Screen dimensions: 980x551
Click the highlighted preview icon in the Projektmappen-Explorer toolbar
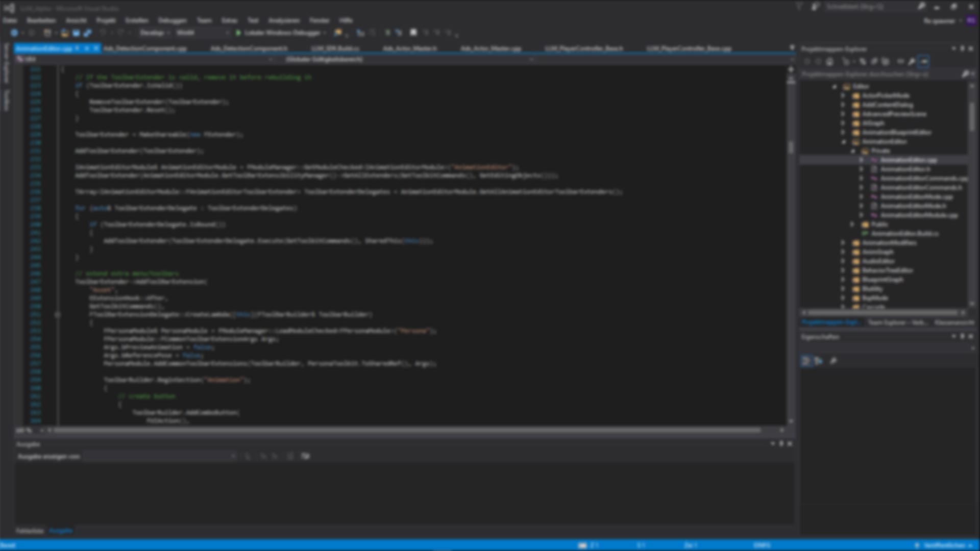[x=924, y=62]
